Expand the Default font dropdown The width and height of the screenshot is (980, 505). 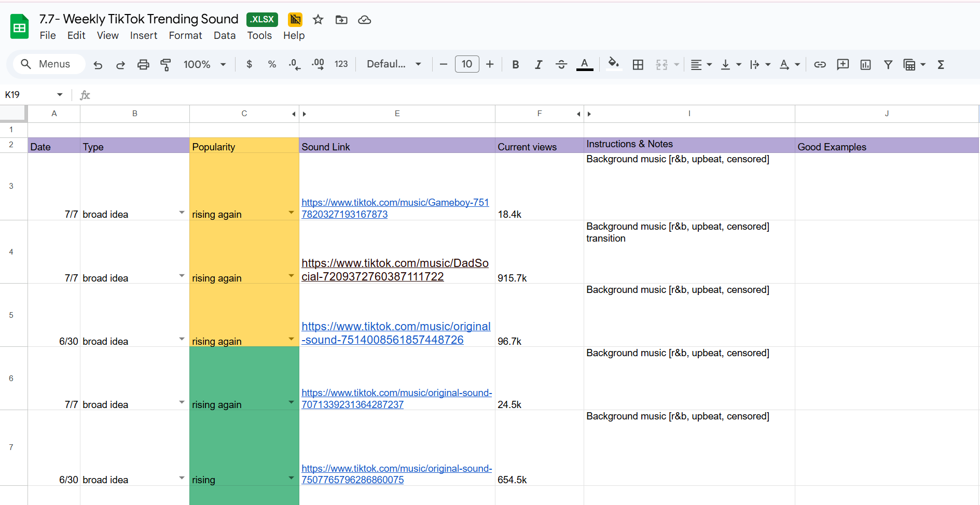click(x=394, y=64)
